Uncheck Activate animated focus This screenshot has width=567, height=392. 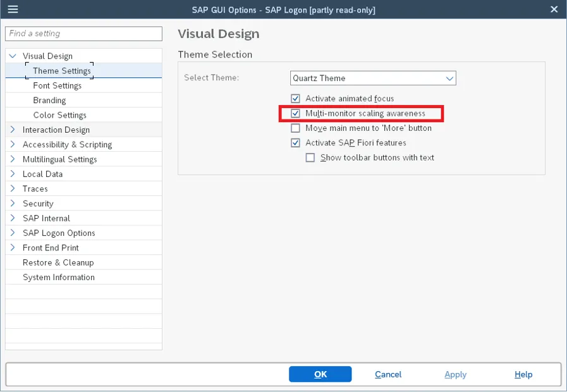coord(295,99)
